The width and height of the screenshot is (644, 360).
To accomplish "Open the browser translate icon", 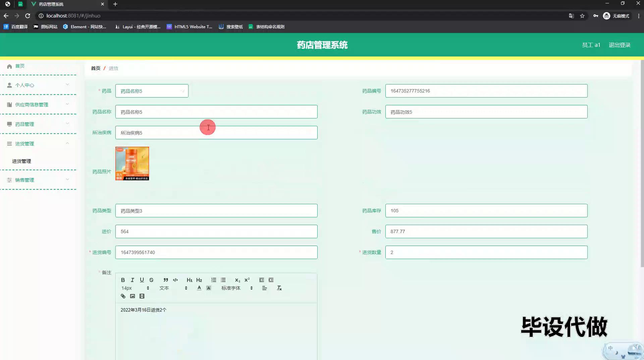I will click(571, 16).
